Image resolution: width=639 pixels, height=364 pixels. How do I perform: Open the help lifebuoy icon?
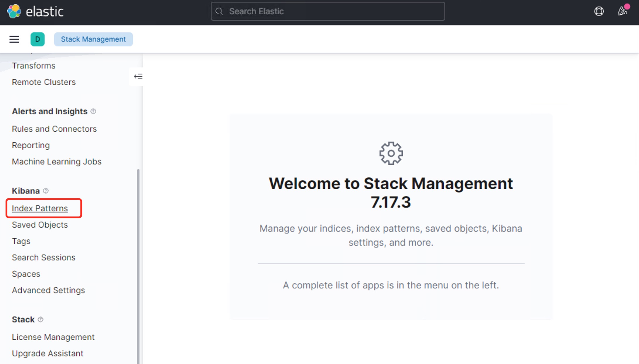tap(599, 11)
